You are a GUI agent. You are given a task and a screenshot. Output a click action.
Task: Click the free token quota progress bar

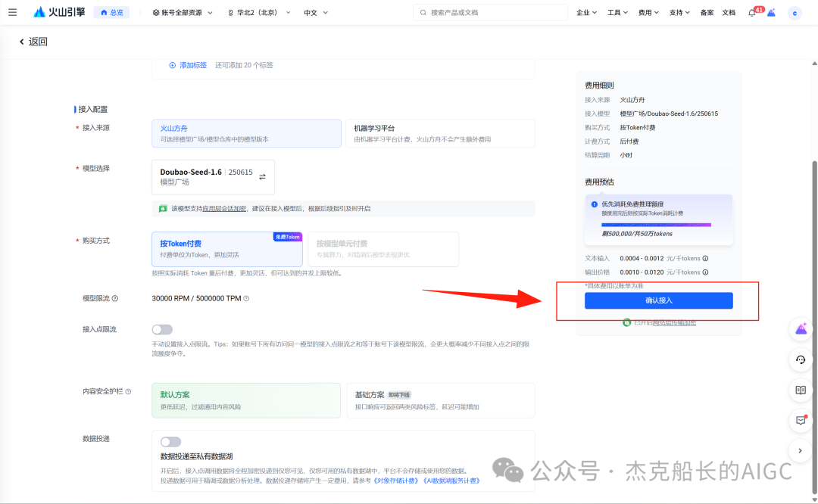[656, 225]
